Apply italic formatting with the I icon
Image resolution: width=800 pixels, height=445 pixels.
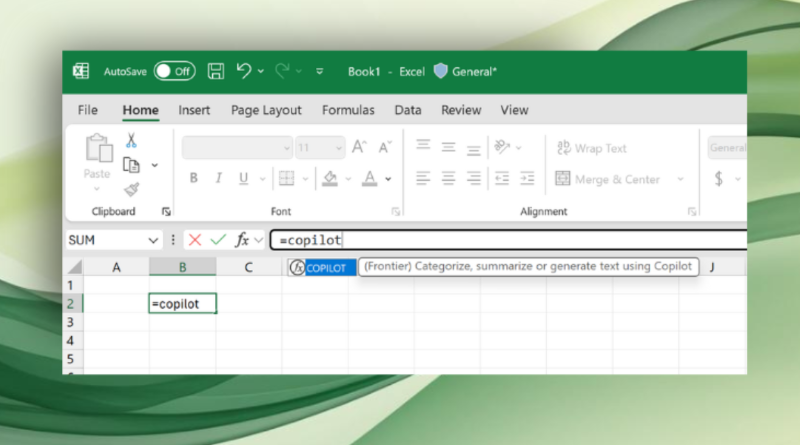[218, 179]
